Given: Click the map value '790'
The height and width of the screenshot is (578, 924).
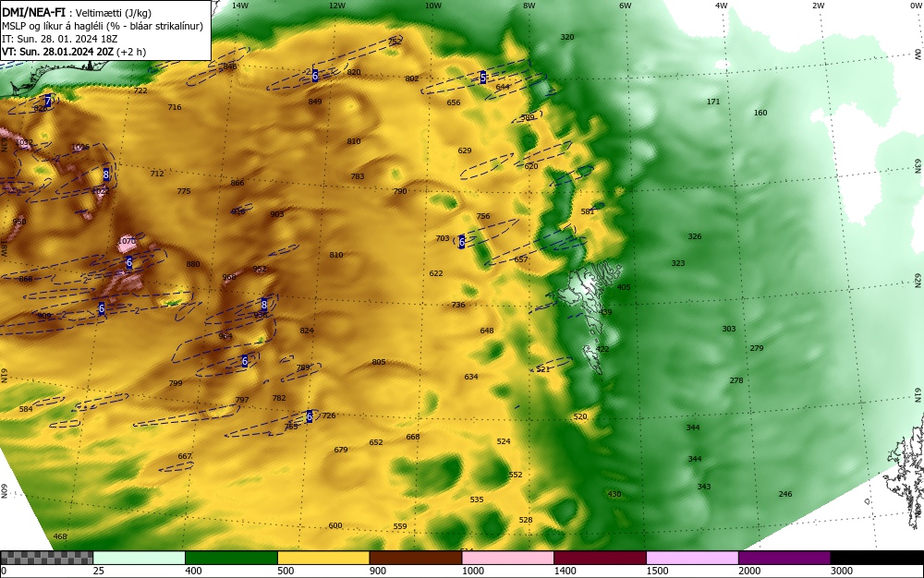Looking at the screenshot, I should pos(400,191).
